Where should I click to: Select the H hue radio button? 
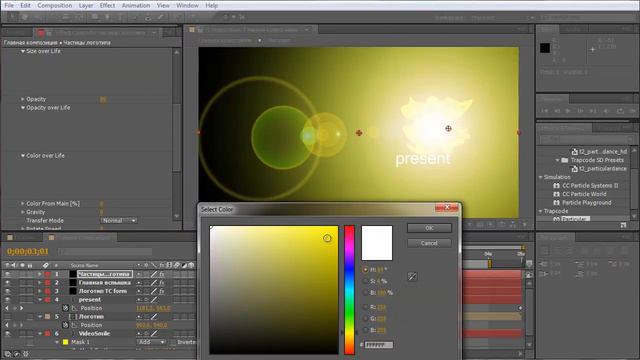click(x=365, y=270)
